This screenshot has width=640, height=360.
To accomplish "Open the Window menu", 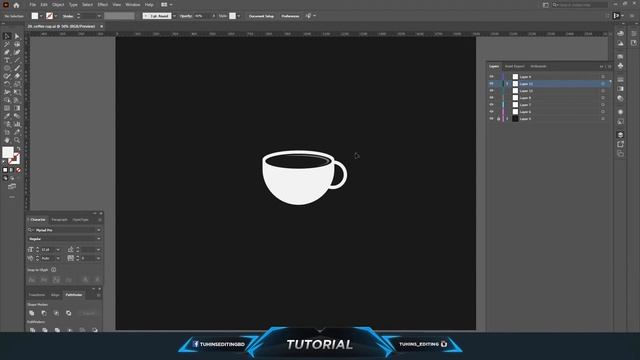I will (x=133, y=5).
